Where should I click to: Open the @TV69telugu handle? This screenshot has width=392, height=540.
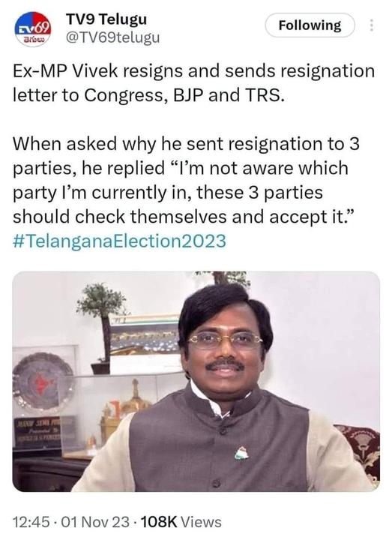coord(112,37)
